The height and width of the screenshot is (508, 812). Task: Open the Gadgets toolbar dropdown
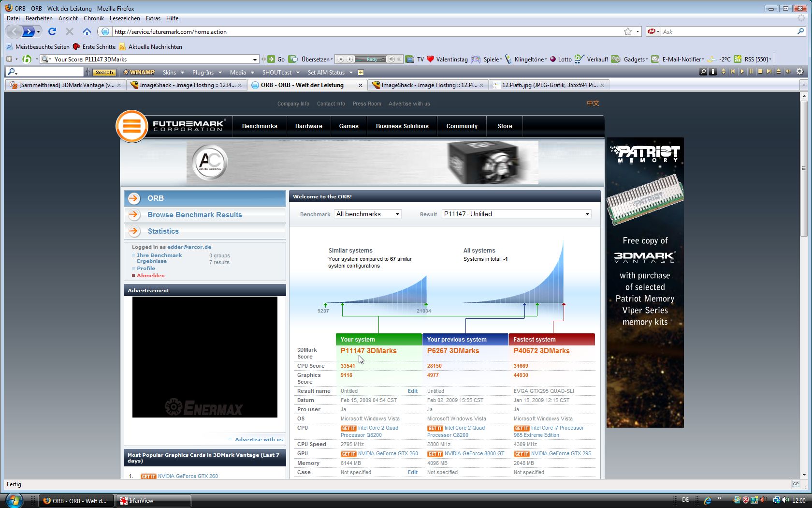(630, 59)
